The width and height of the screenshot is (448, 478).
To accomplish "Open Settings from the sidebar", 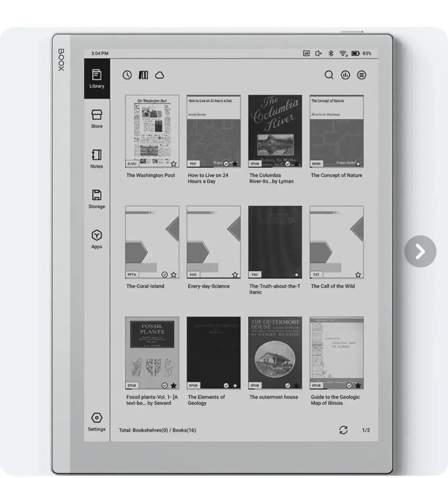I will pyautogui.click(x=96, y=422).
